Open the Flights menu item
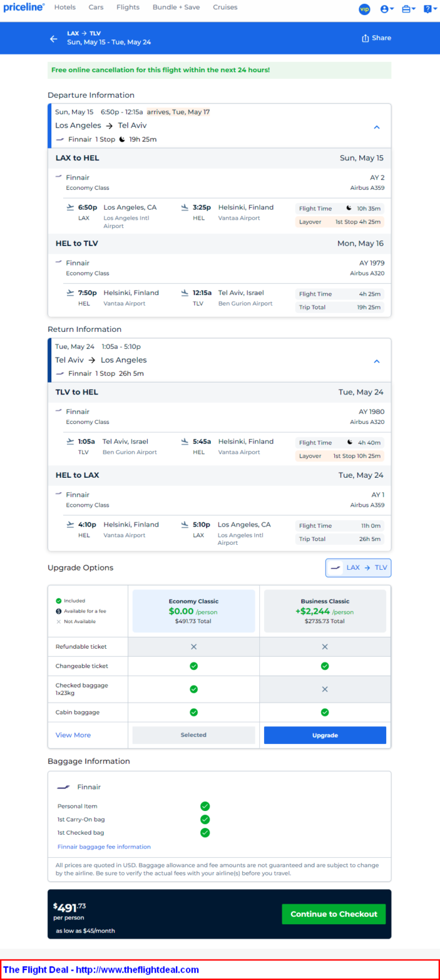This screenshot has height=980, width=440. [128, 7]
